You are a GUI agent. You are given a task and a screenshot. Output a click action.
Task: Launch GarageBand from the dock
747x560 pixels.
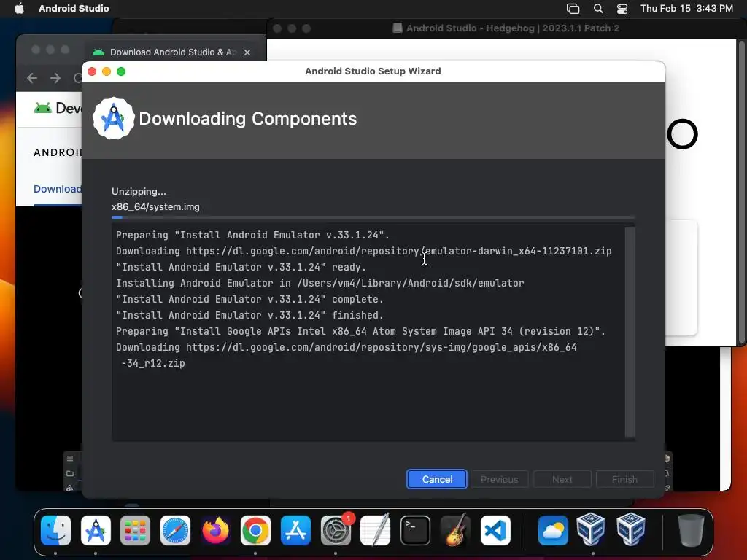tap(455, 530)
